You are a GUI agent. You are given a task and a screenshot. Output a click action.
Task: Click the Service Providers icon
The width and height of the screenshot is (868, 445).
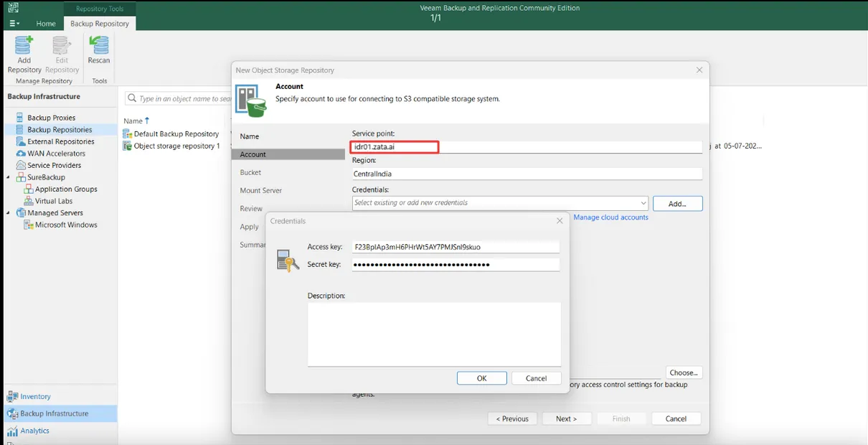(x=19, y=165)
